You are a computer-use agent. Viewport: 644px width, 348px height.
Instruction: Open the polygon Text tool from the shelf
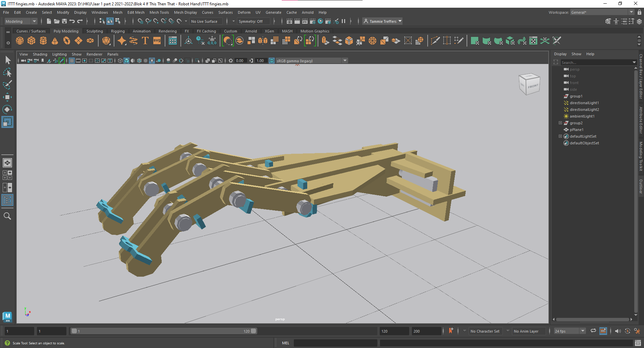pos(145,41)
